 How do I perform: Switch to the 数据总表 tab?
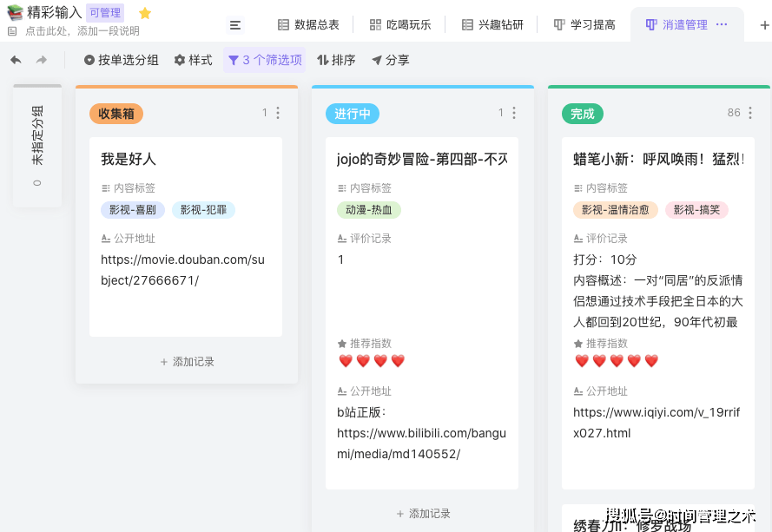(x=308, y=25)
